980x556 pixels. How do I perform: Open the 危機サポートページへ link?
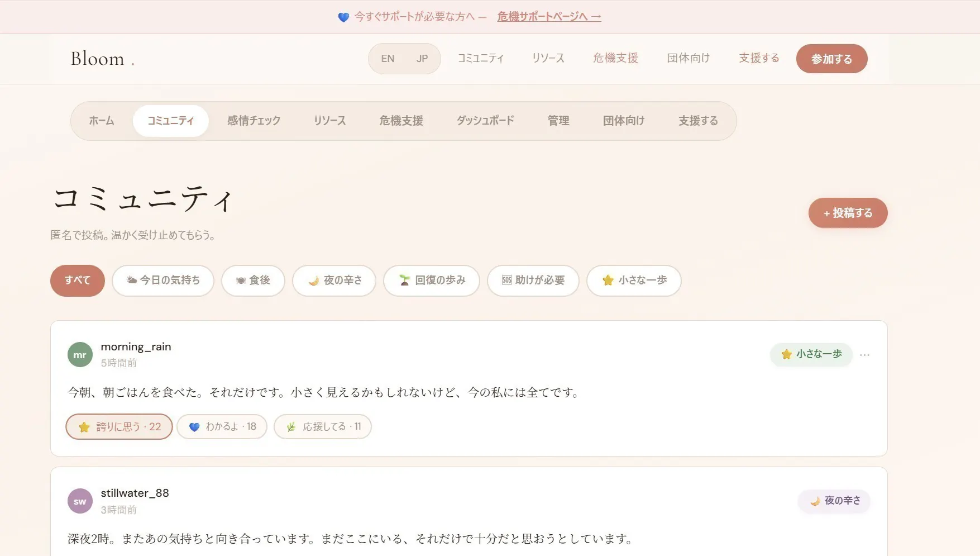(548, 17)
